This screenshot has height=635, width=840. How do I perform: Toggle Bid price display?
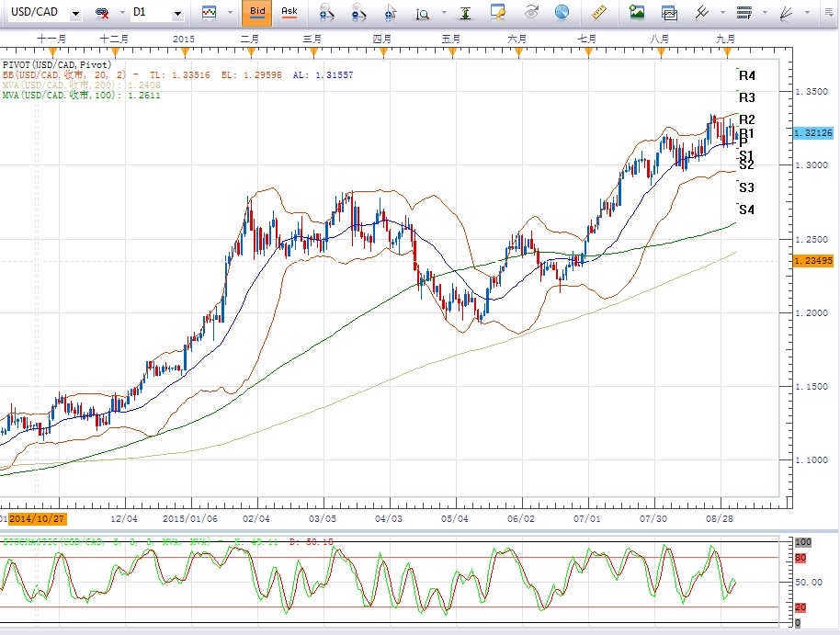tap(257, 13)
